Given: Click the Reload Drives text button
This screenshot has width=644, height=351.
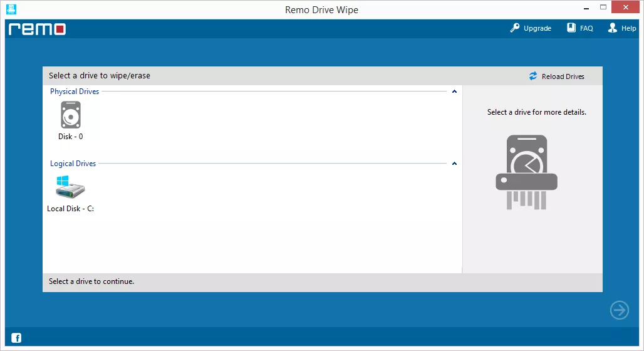Looking at the screenshot, I should (563, 76).
